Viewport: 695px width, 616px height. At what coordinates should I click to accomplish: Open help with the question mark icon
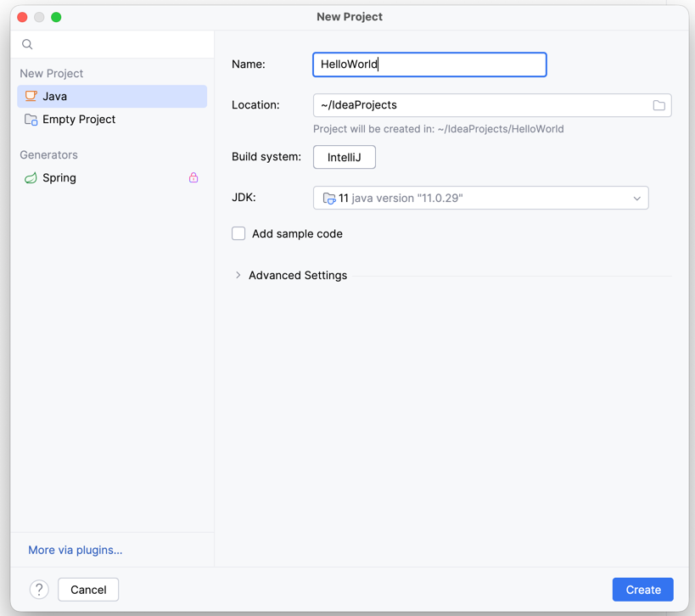click(x=39, y=590)
